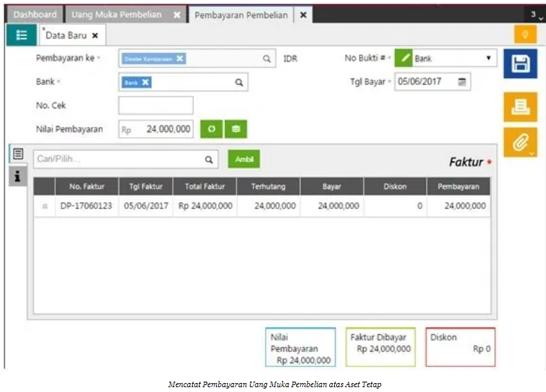Viewport: 546px width, 392px height.
Task: Click the green stacked-coins icon beside Nilai Pembayaran
Action: (x=235, y=129)
